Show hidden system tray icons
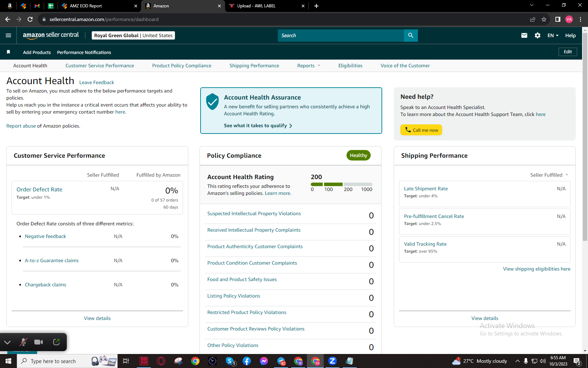The height and width of the screenshot is (368, 588). point(517,361)
